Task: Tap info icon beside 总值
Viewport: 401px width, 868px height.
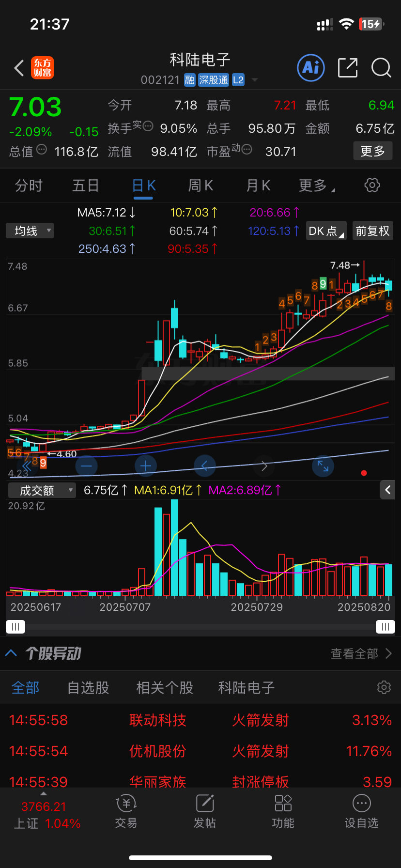Action: click(x=42, y=150)
